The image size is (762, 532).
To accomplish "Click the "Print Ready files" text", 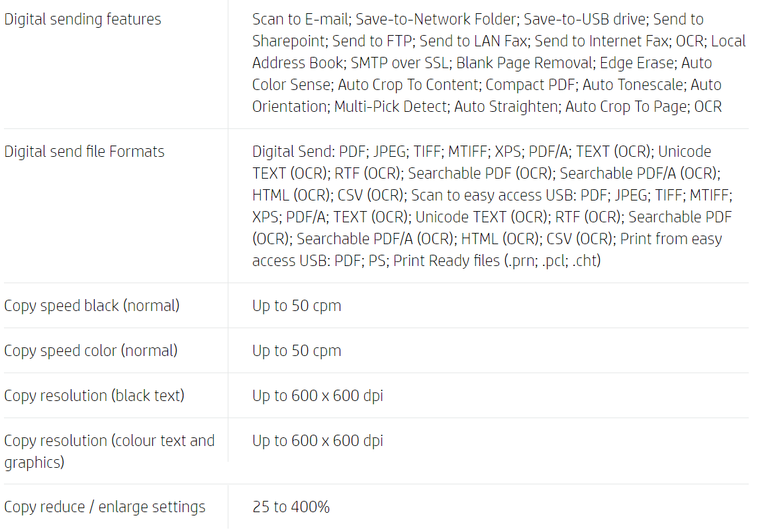I will pyautogui.click(x=447, y=261).
